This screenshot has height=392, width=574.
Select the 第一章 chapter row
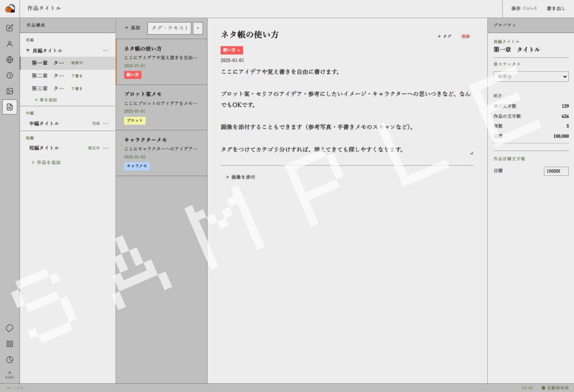68,63
